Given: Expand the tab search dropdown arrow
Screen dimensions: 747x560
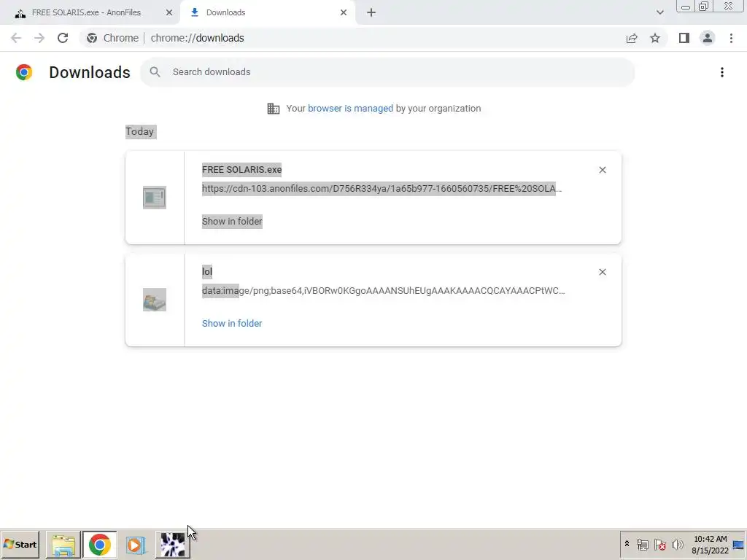Looking at the screenshot, I should pos(659,12).
